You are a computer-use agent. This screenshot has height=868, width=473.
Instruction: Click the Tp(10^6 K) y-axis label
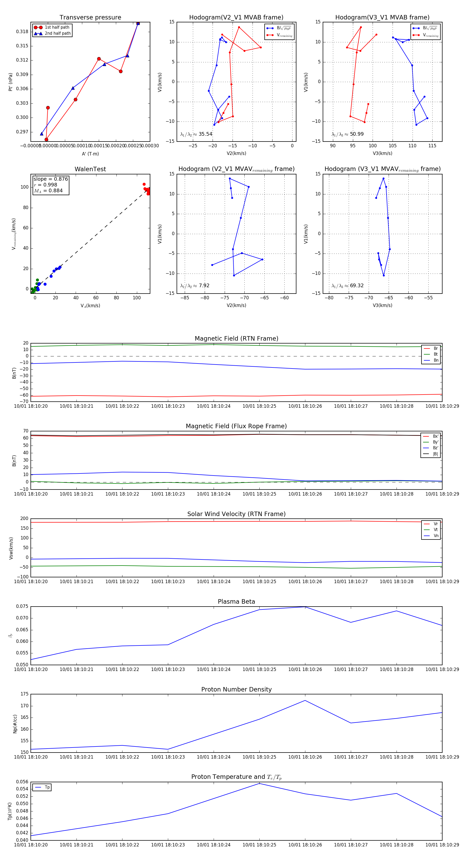click(10, 811)
